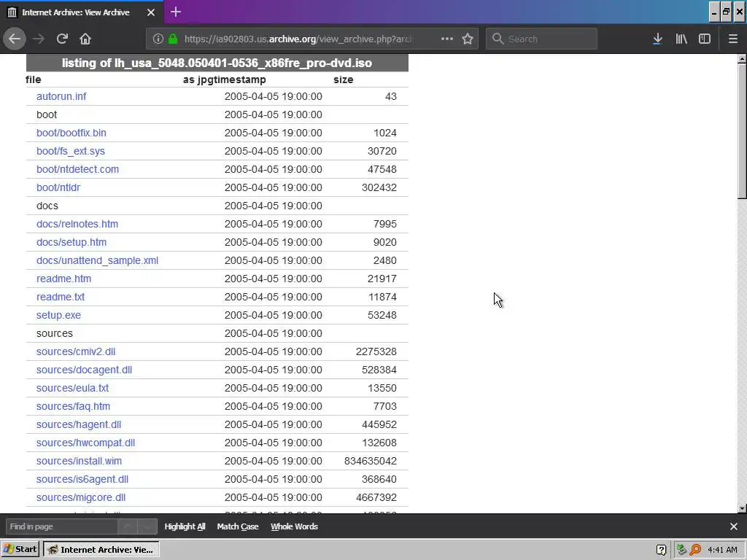747x560 pixels.
Task: Click the listing title heading
Action: click(217, 63)
